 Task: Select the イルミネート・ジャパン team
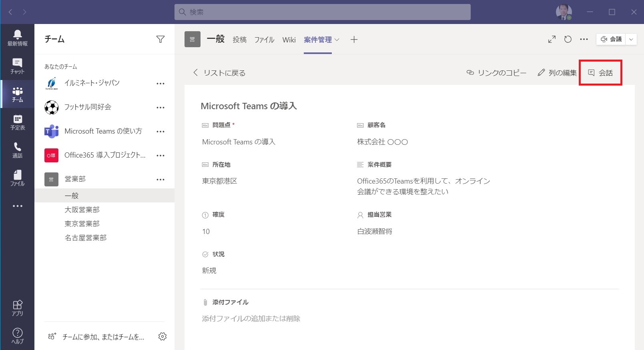[92, 83]
